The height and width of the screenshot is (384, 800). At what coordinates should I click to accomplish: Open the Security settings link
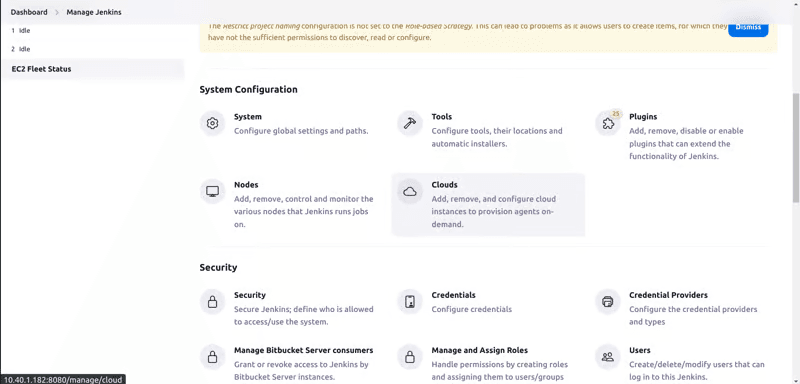tap(250, 295)
